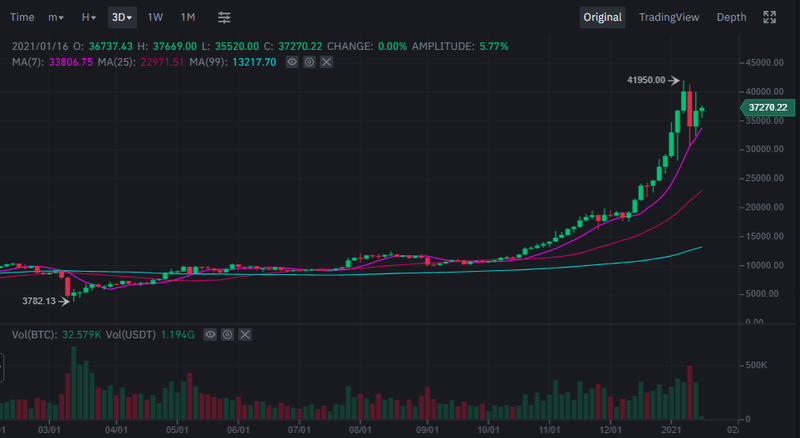Image resolution: width=800 pixels, height=438 pixels.
Task: Toggle volume visibility eye icon
Action: (210, 334)
